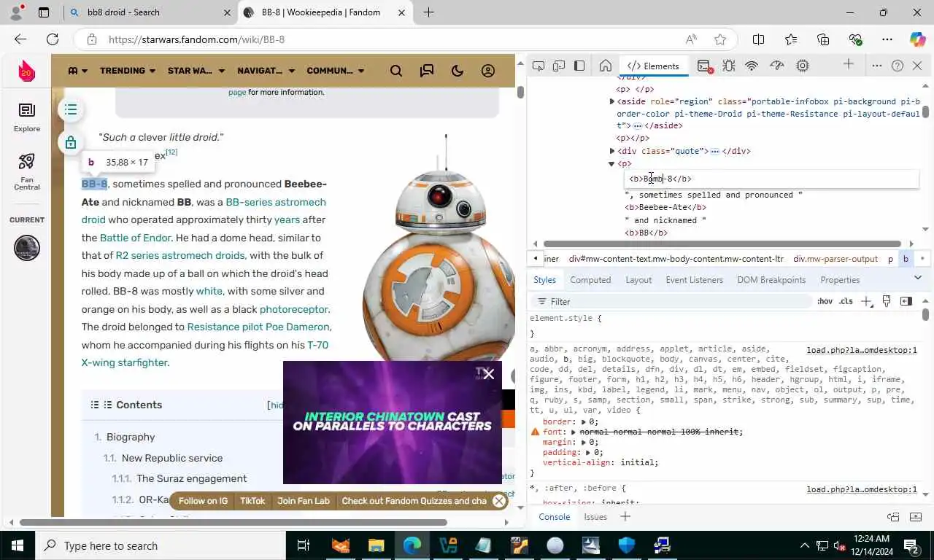The height and width of the screenshot is (560, 934).
Task: Add a new DevTools tool with plus
Action: [848, 65]
